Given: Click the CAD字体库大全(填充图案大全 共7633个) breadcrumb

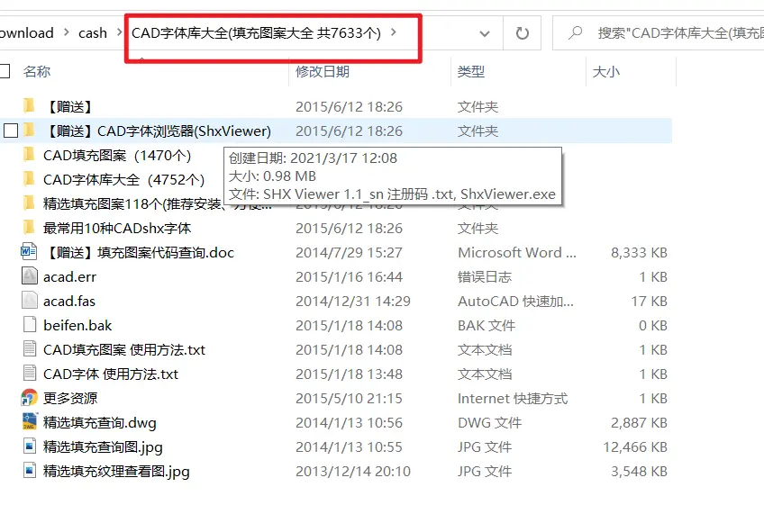Looking at the screenshot, I should pyautogui.click(x=256, y=32).
